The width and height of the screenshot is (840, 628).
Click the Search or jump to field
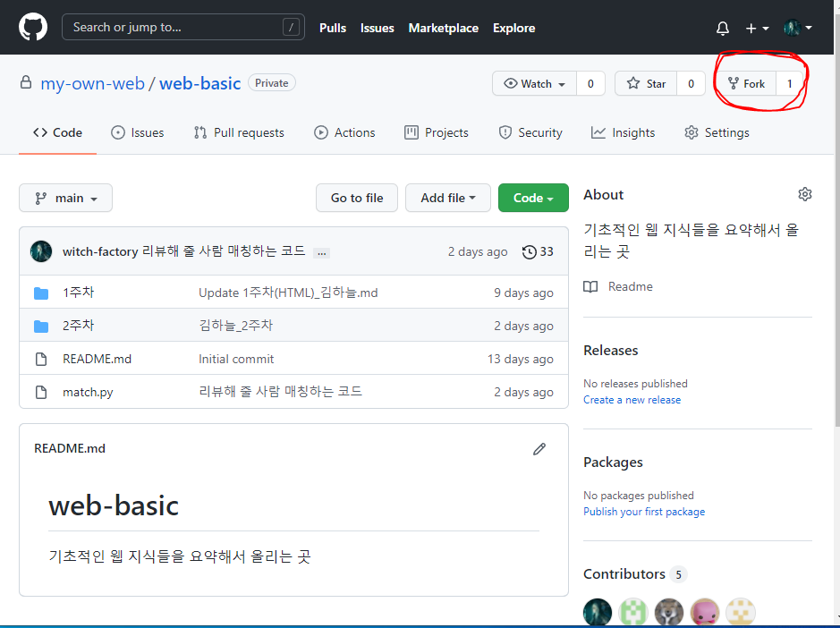click(x=183, y=27)
